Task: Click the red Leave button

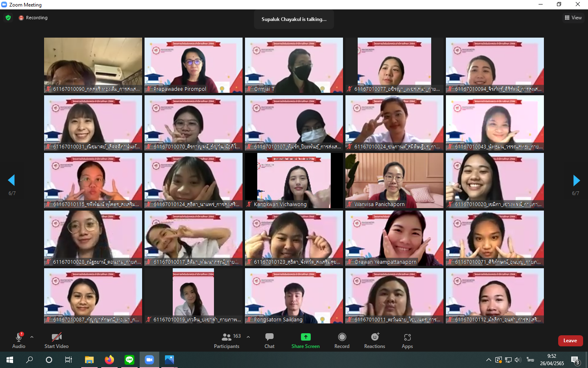Action: click(570, 341)
